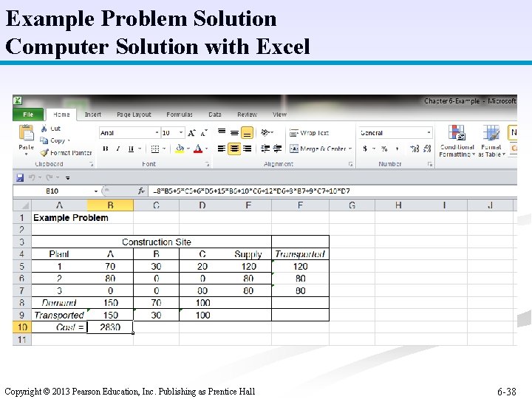Viewport: 532px width, 399px height.
Task: Expand the Paste options arrow
Action: [x=26, y=154]
